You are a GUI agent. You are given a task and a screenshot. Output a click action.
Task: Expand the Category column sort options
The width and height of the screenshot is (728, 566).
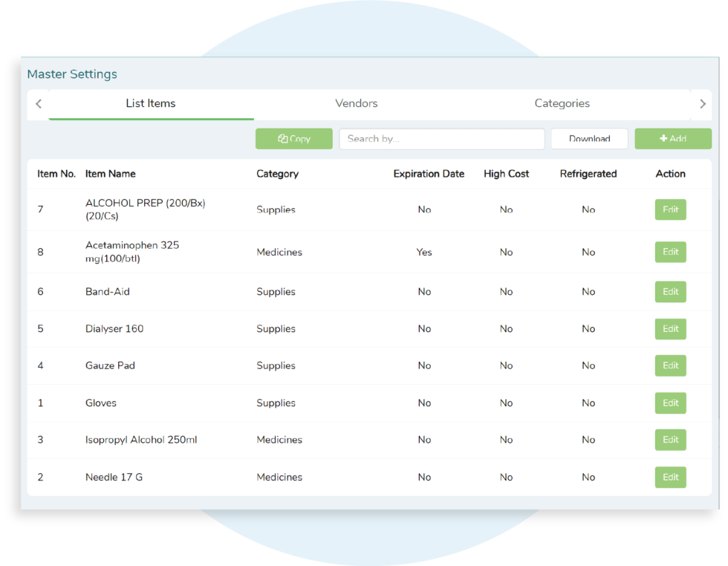point(278,173)
